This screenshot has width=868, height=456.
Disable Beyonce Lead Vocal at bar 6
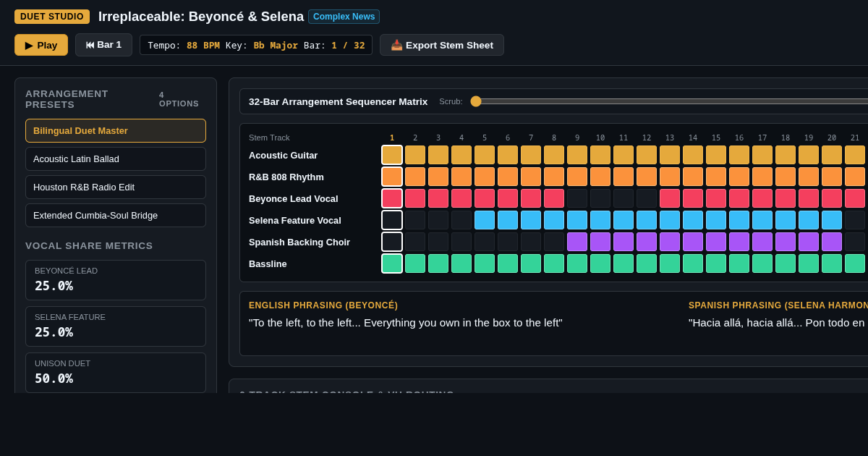pos(508,198)
